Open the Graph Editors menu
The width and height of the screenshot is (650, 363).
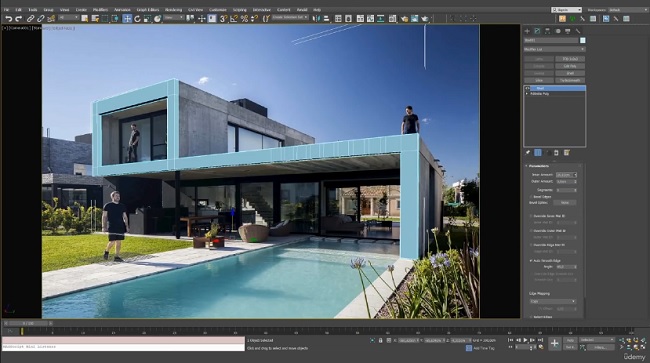tap(148, 10)
